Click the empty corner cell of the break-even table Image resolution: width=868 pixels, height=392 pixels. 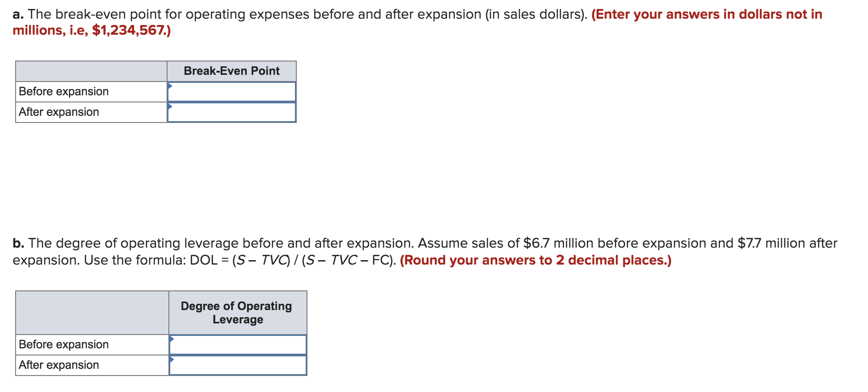coord(89,71)
